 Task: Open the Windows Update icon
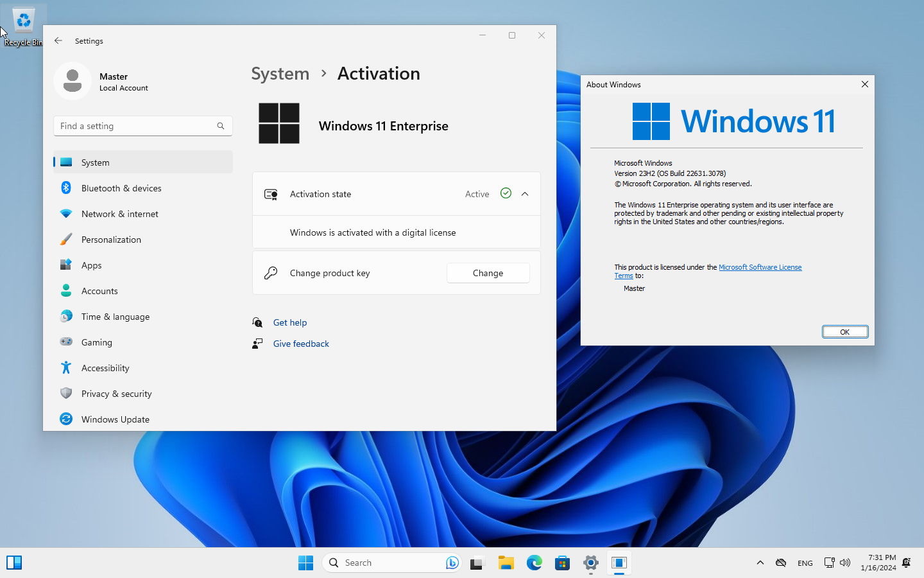pyautogui.click(x=66, y=419)
